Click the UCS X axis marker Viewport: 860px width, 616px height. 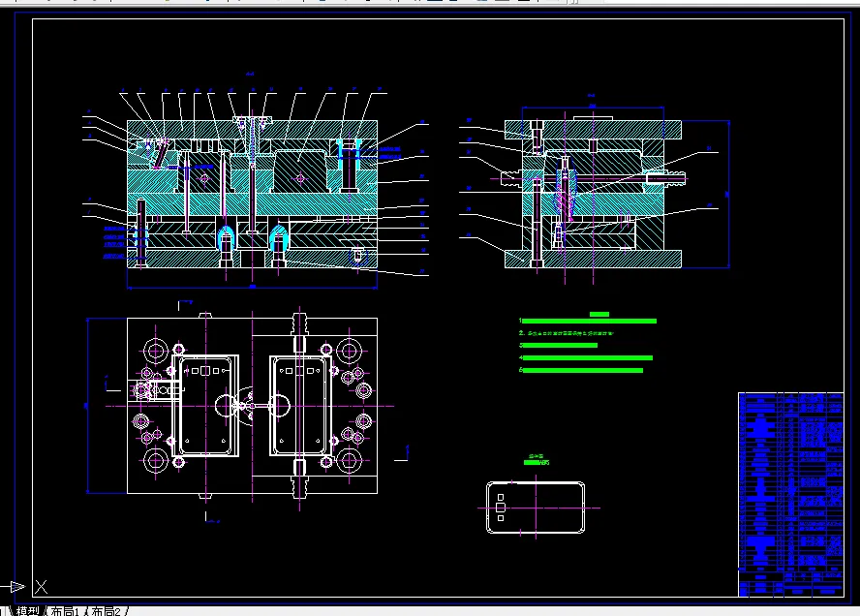click(x=41, y=587)
